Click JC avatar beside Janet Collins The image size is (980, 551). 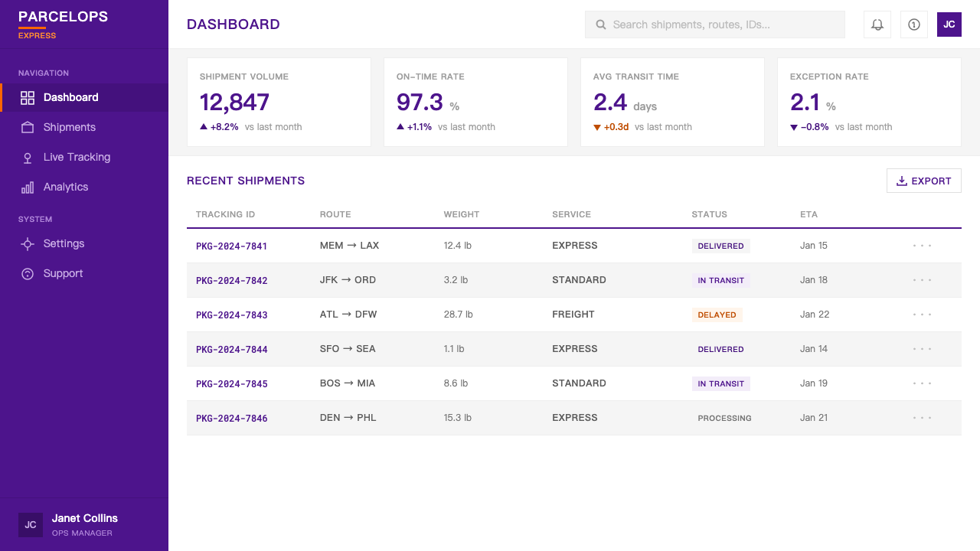click(x=31, y=525)
